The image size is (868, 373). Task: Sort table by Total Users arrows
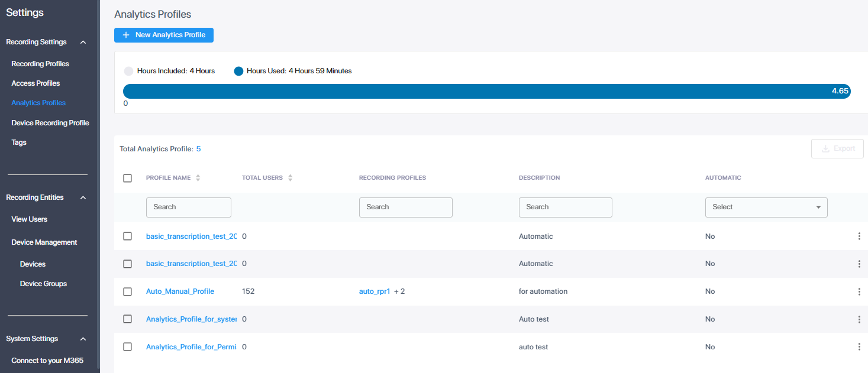click(x=290, y=178)
